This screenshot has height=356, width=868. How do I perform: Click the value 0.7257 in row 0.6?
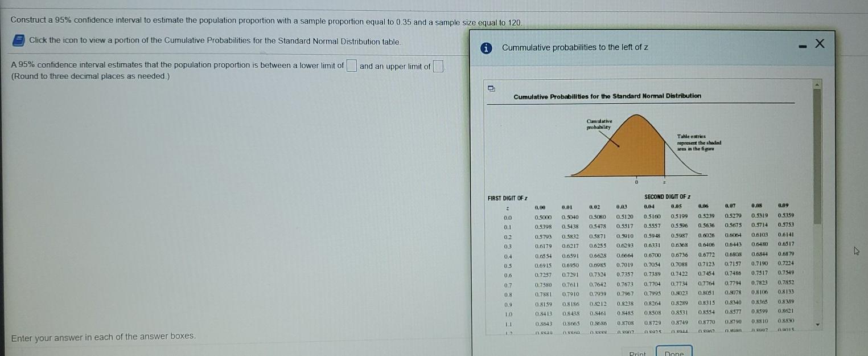click(544, 275)
